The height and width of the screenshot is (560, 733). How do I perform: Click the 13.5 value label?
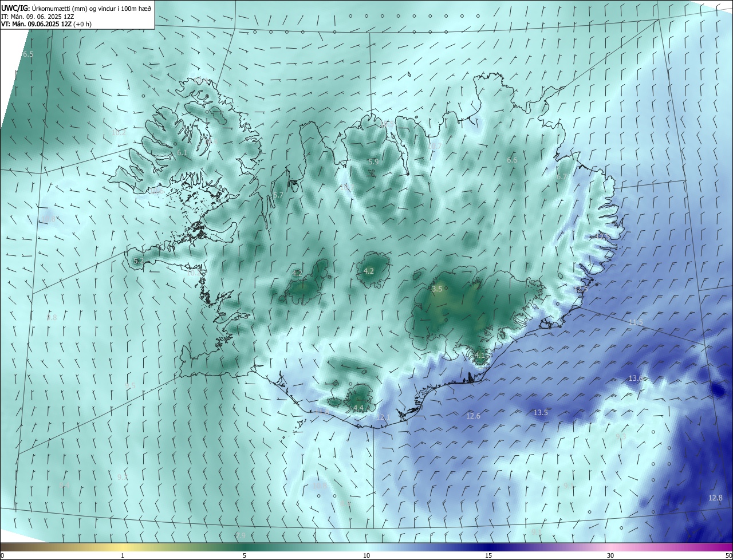(x=541, y=412)
